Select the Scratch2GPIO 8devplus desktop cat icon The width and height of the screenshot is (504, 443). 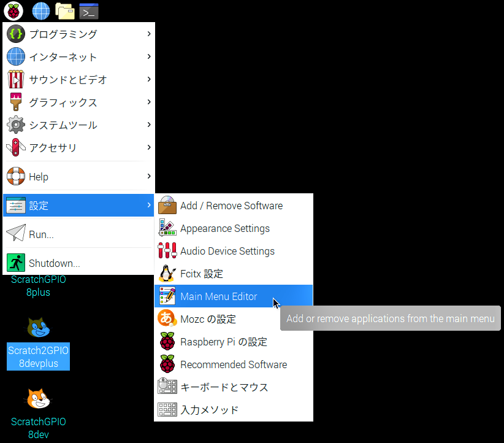(38, 327)
